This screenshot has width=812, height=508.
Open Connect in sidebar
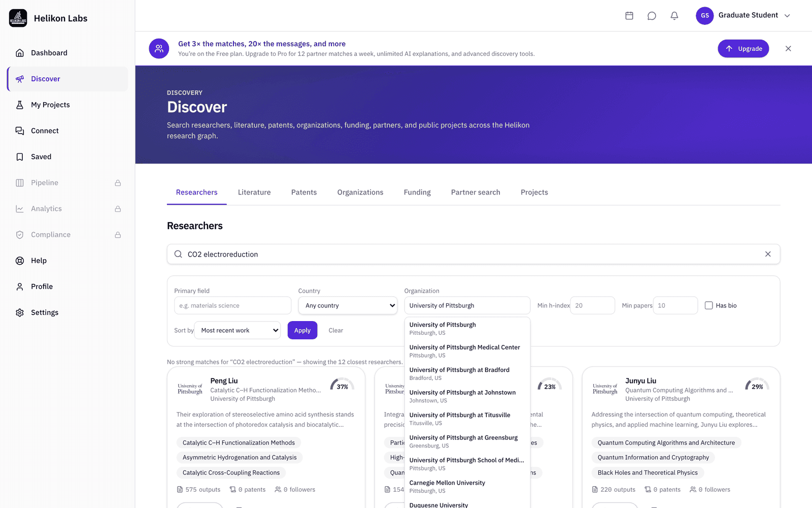67,131
